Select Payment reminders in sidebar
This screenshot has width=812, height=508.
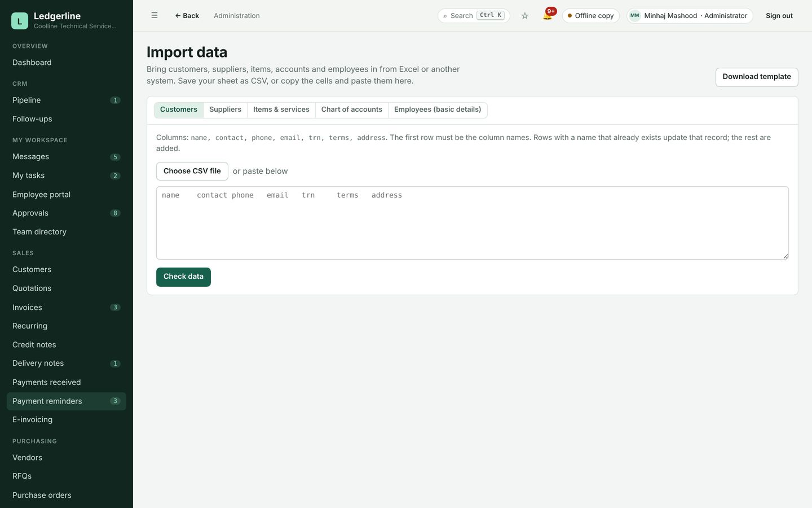67,401
